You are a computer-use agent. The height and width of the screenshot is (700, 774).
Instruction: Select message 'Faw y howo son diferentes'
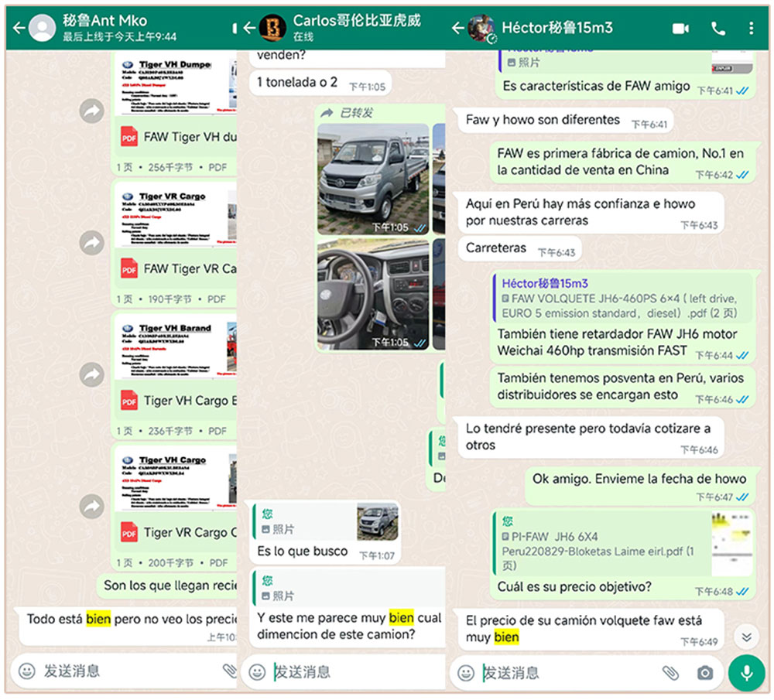(565, 121)
